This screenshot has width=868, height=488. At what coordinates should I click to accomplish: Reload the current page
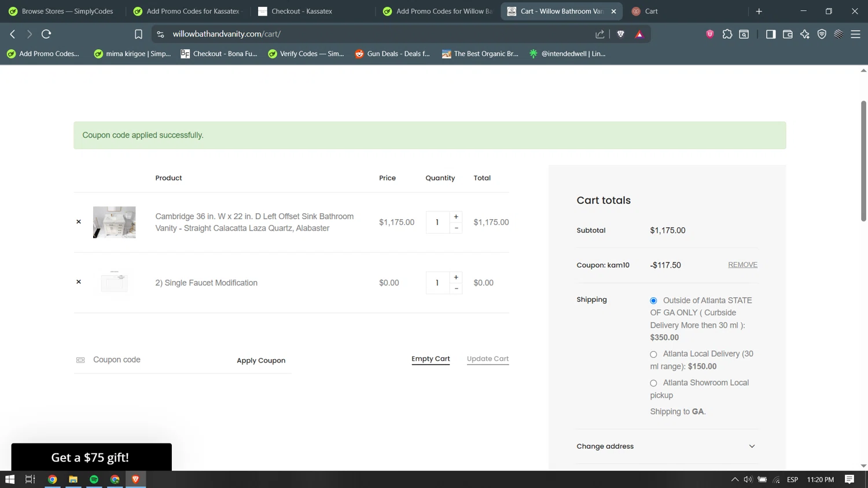46,34
